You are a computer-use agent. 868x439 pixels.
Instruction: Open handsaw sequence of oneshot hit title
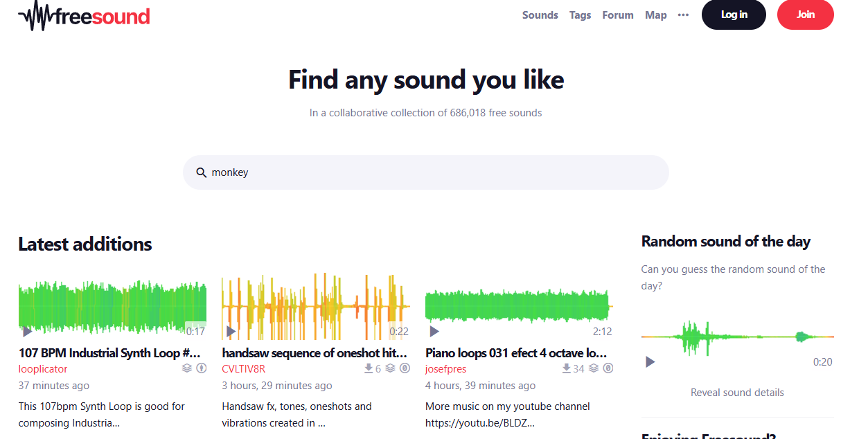coord(315,353)
